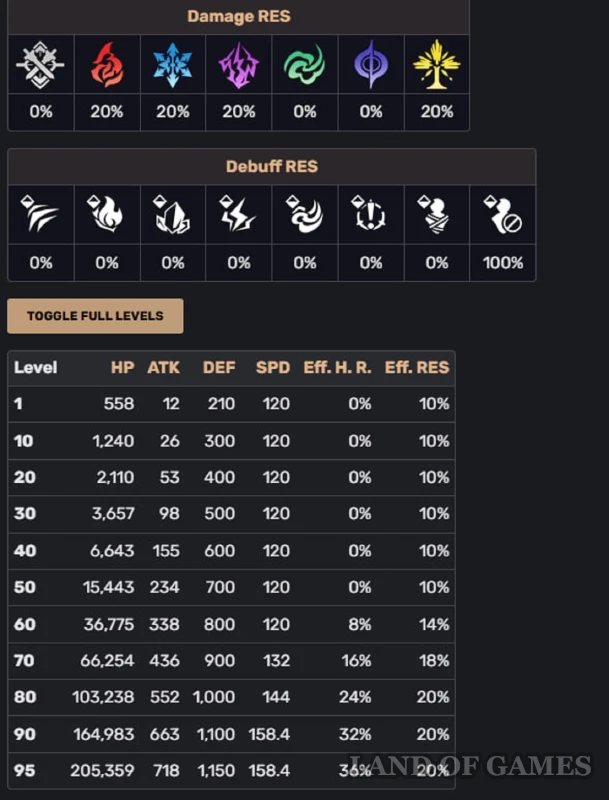Click the Frozen debuff RES crystal icon

(172, 214)
